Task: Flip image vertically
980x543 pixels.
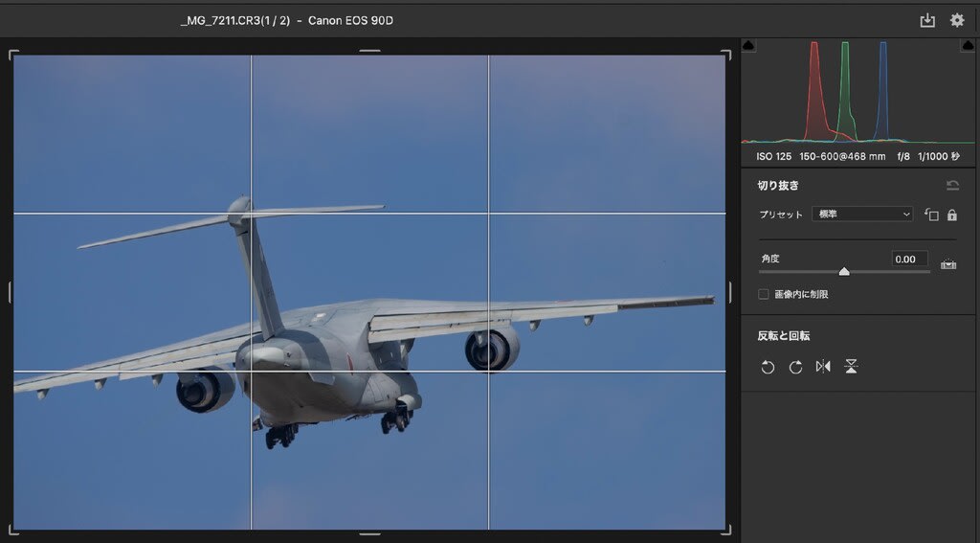Action: point(851,367)
